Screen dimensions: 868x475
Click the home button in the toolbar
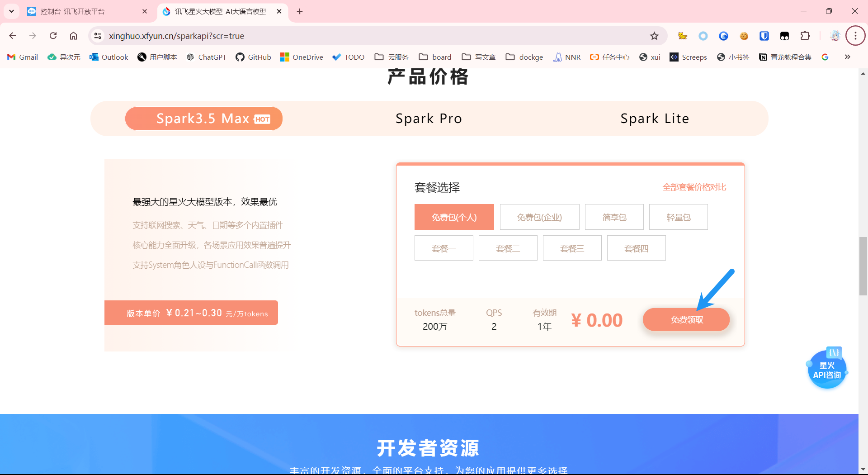click(x=73, y=36)
